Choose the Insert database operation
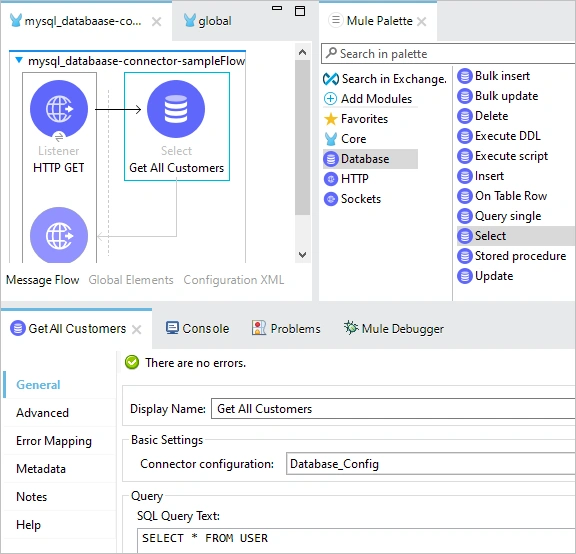The height and width of the screenshot is (554, 576). [x=480, y=176]
